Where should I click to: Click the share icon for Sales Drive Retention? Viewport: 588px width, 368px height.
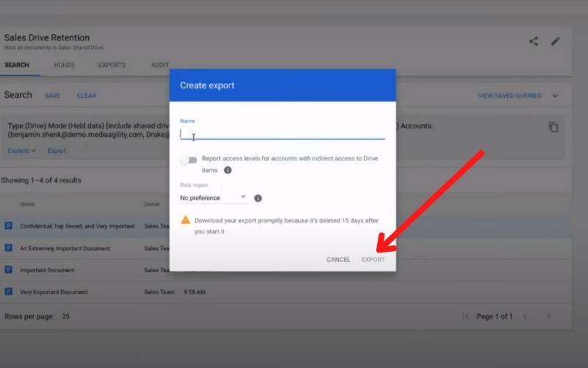(534, 41)
